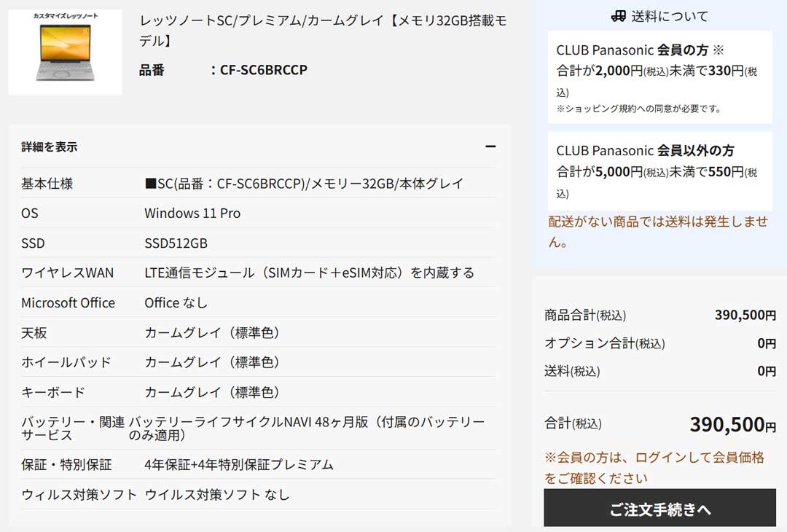Click the product title レッツノートSC/プレミアム/カームグレイ
The width and height of the screenshot is (787, 532).
coord(323,31)
